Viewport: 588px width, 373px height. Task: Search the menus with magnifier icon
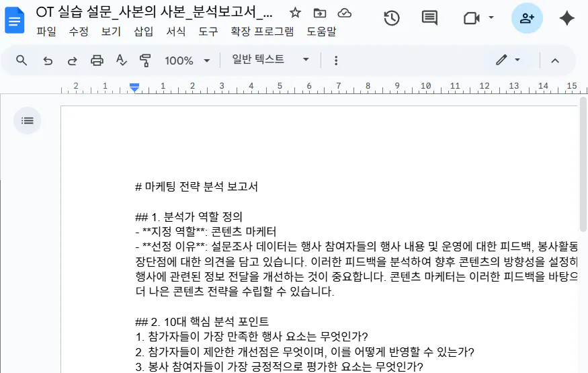pos(22,60)
